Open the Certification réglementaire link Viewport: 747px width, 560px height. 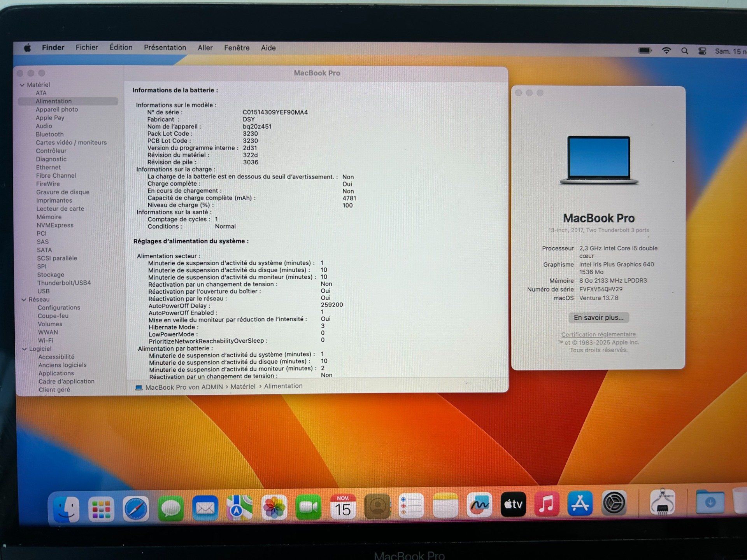tap(598, 334)
